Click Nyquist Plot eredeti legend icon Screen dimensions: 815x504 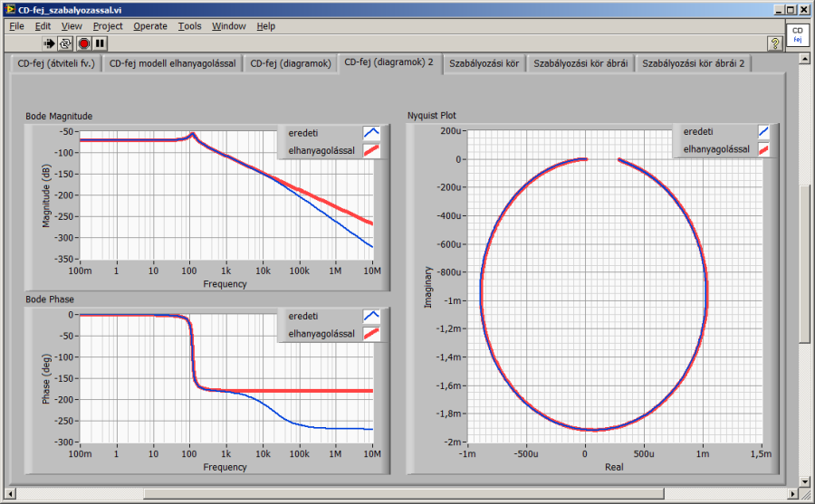tap(764, 133)
